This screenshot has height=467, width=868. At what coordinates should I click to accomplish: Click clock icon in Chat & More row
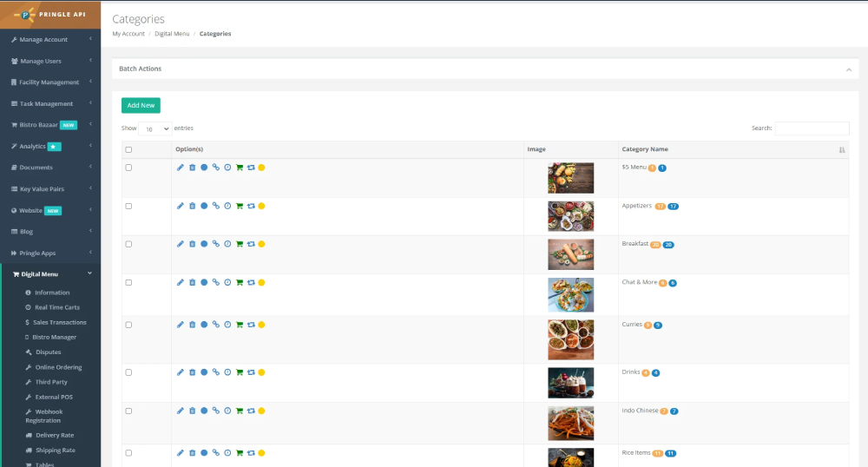point(227,282)
